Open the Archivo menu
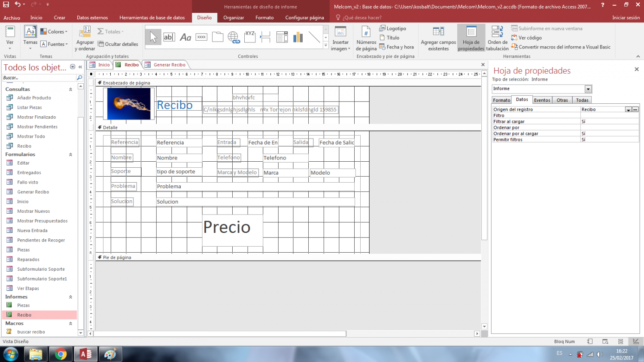This screenshot has width=644, height=362. pos(12,18)
